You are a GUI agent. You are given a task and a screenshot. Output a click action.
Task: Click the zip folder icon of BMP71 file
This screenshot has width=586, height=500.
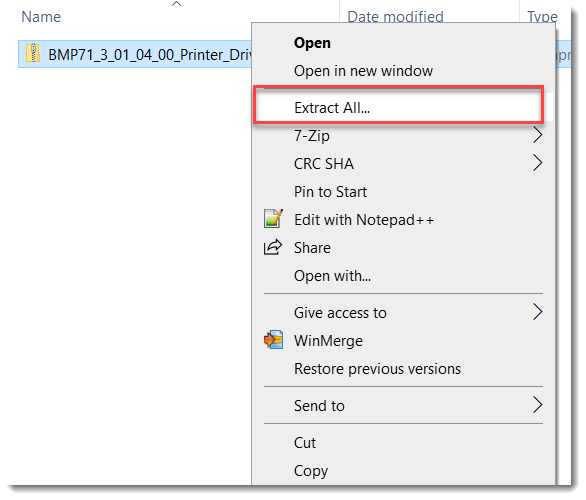pos(33,53)
